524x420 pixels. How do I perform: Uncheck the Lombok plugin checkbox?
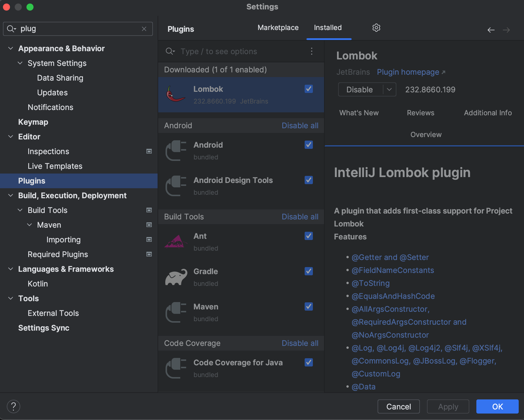point(309,89)
